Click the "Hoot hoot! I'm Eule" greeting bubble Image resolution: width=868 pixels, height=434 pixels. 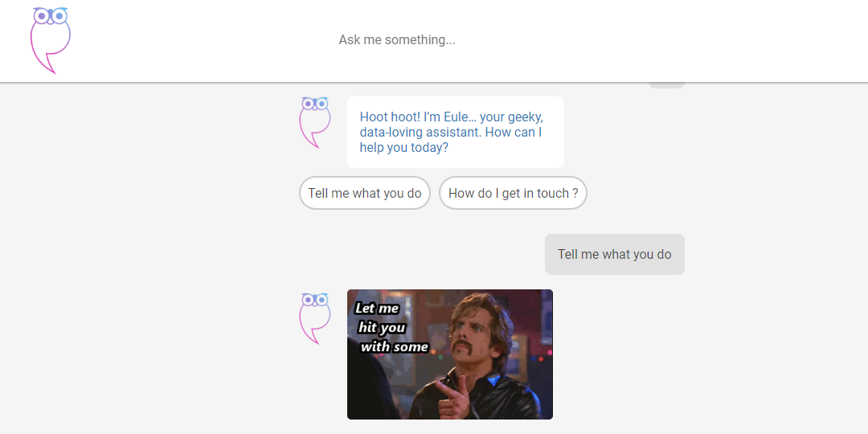coord(456,133)
